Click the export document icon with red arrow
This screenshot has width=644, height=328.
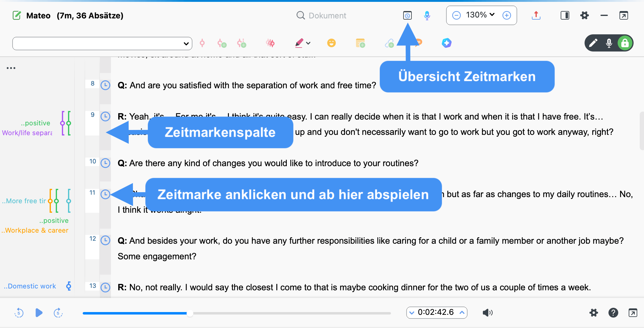click(x=536, y=15)
